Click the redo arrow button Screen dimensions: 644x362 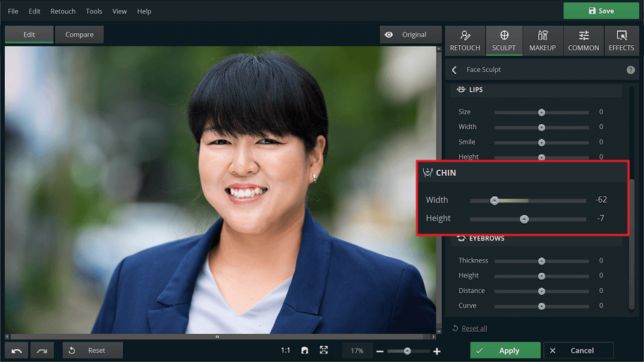pos(43,350)
